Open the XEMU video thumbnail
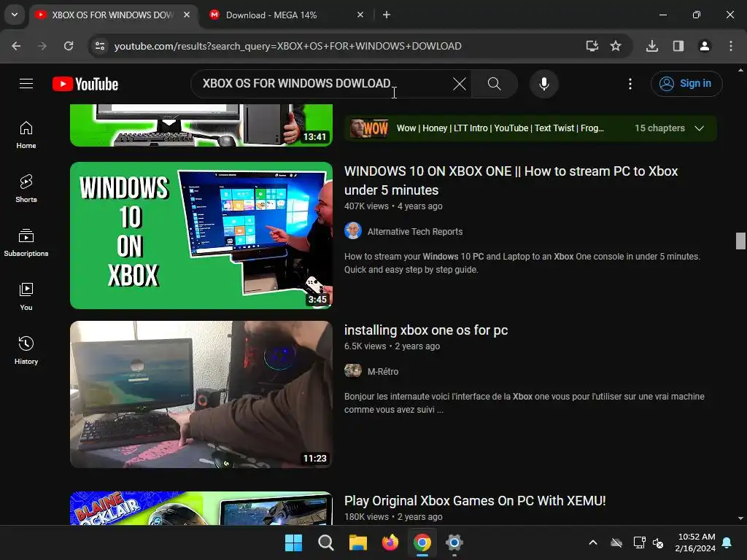Screen dimensions: 747x560 [201, 508]
